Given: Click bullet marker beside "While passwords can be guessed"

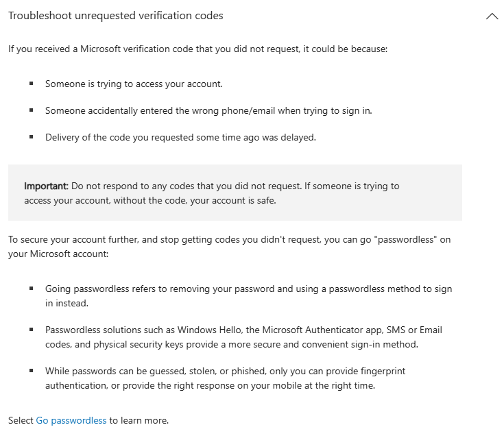Looking at the screenshot, I should pos(31,370).
